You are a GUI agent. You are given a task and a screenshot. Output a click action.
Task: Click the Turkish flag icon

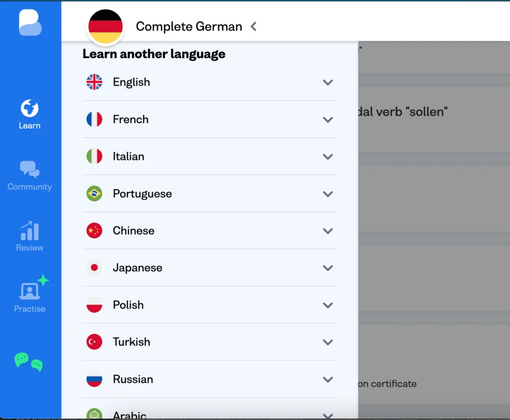[x=94, y=342]
